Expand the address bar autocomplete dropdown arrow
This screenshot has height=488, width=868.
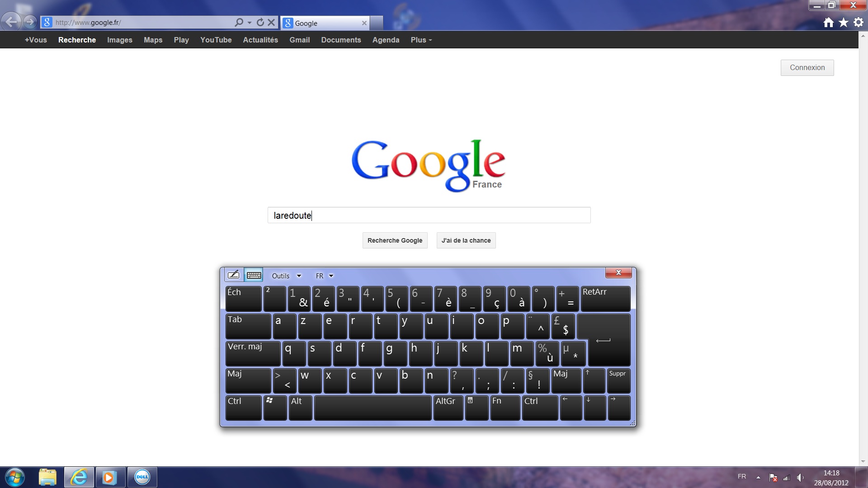coord(249,23)
